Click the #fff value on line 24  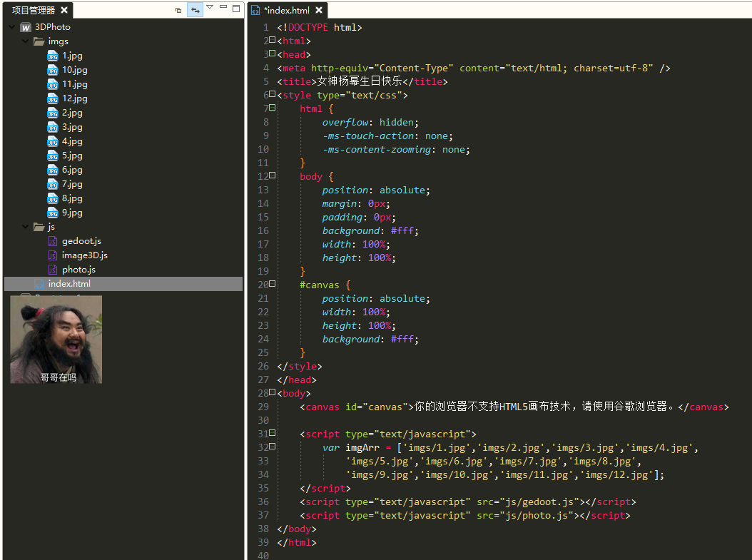(x=402, y=340)
